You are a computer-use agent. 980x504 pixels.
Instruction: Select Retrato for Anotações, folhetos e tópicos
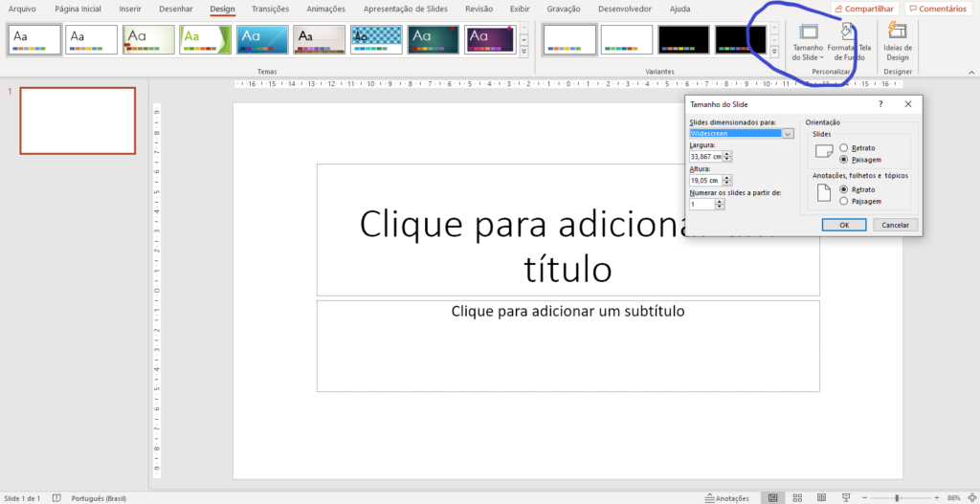click(844, 189)
